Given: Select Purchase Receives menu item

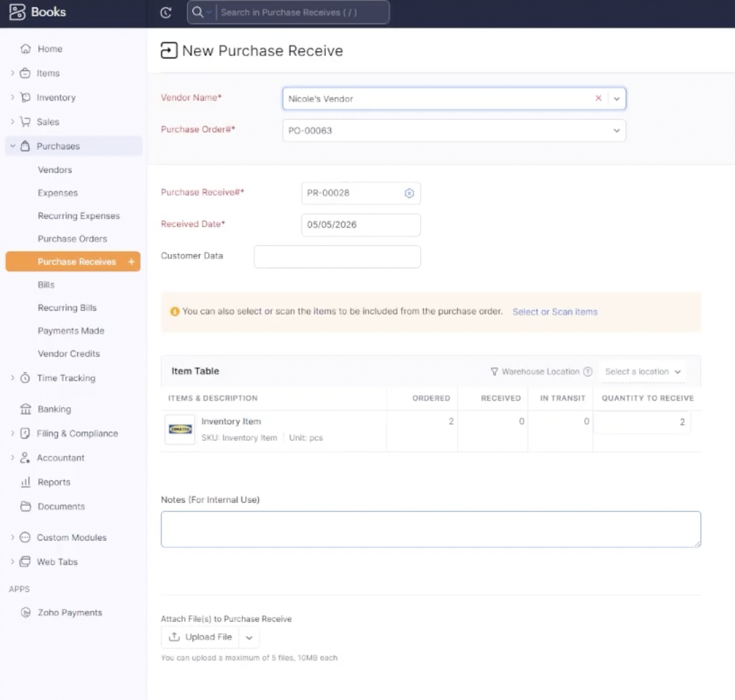Looking at the screenshot, I should (x=73, y=261).
